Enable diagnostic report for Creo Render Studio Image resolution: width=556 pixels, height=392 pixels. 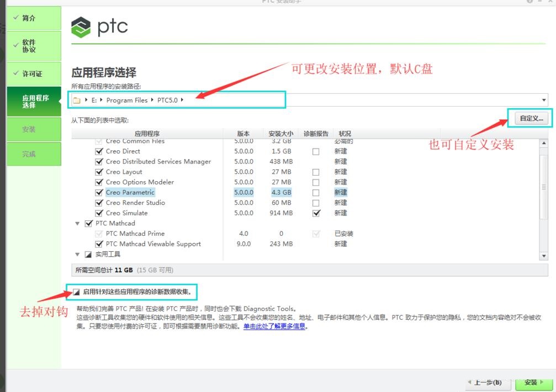316,203
